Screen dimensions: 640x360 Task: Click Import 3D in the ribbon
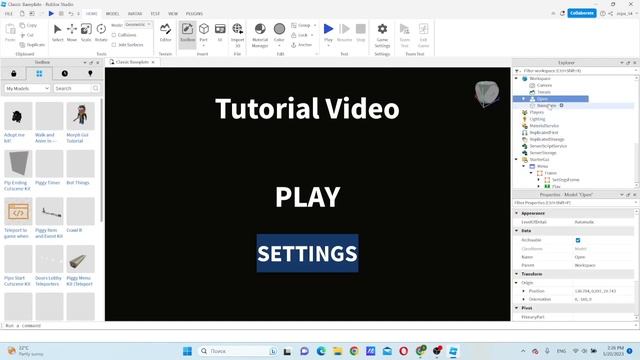(237, 35)
